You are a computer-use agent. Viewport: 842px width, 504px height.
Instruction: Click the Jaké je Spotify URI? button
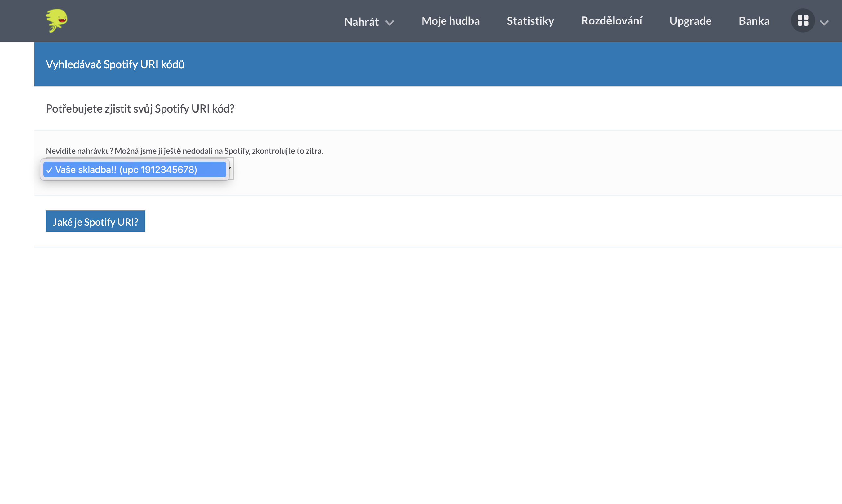pos(95,221)
